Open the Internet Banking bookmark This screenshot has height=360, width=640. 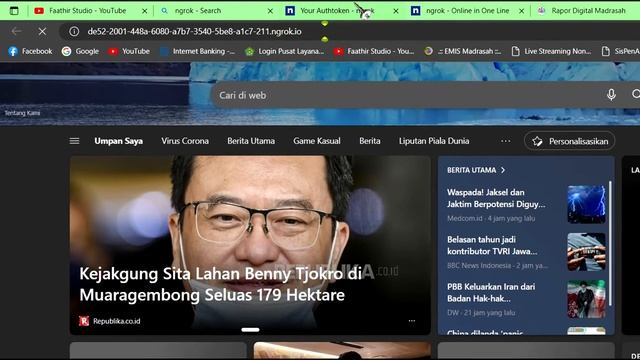click(197, 51)
